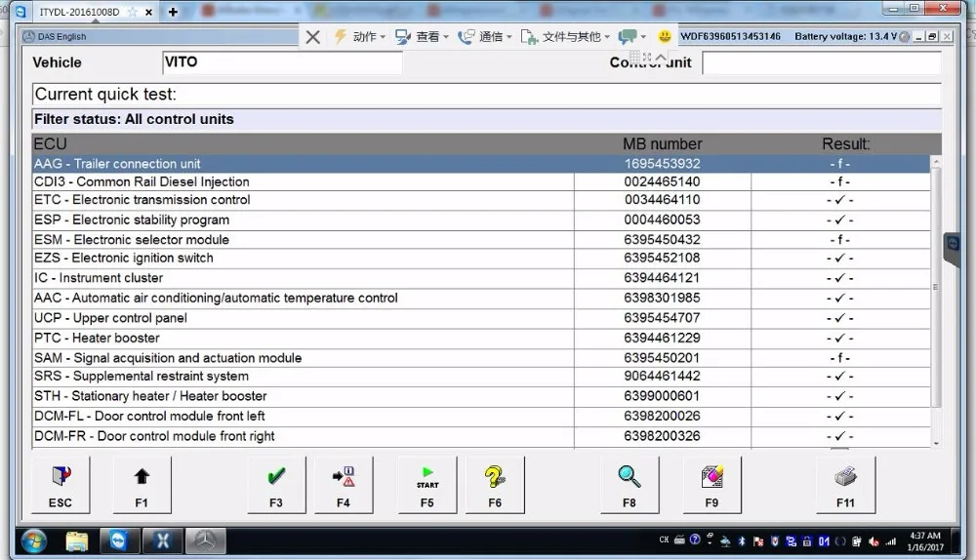Viewport: 976px width, 560px height.
Task: Click the system tray help question icon
Action: [x=695, y=540]
